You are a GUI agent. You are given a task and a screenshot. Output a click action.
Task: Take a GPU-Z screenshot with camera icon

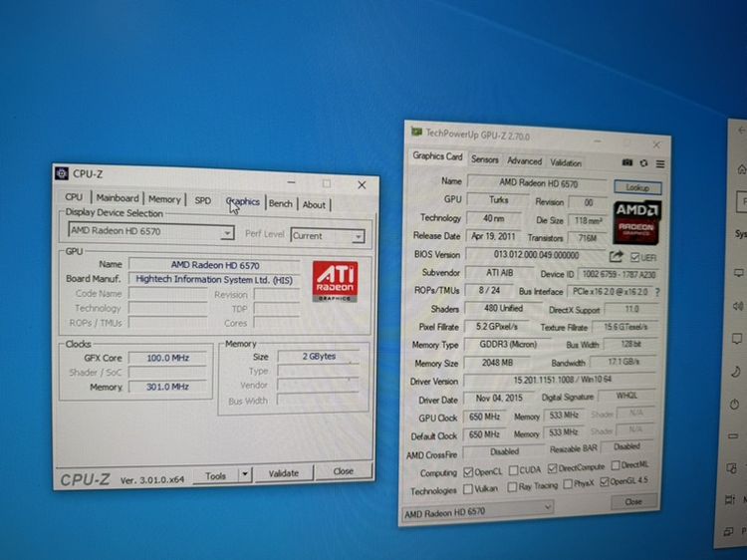(x=627, y=162)
